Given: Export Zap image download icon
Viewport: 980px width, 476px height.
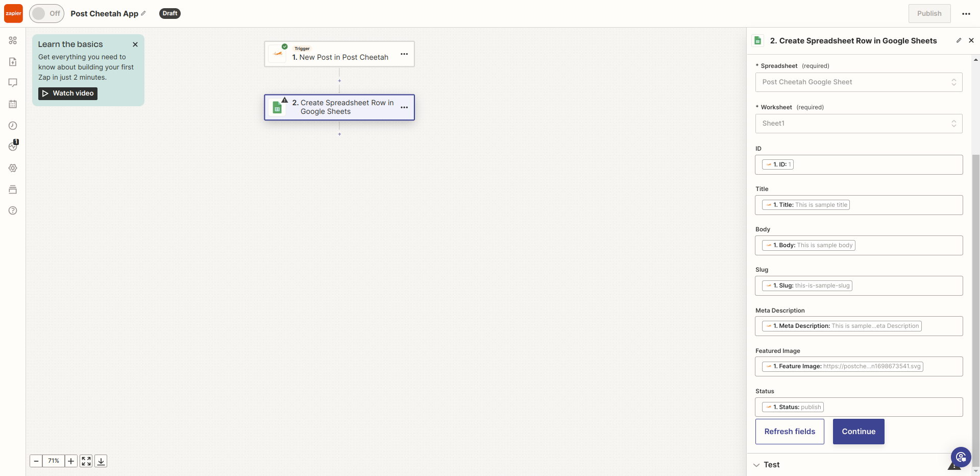Looking at the screenshot, I should (x=101, y=461).
